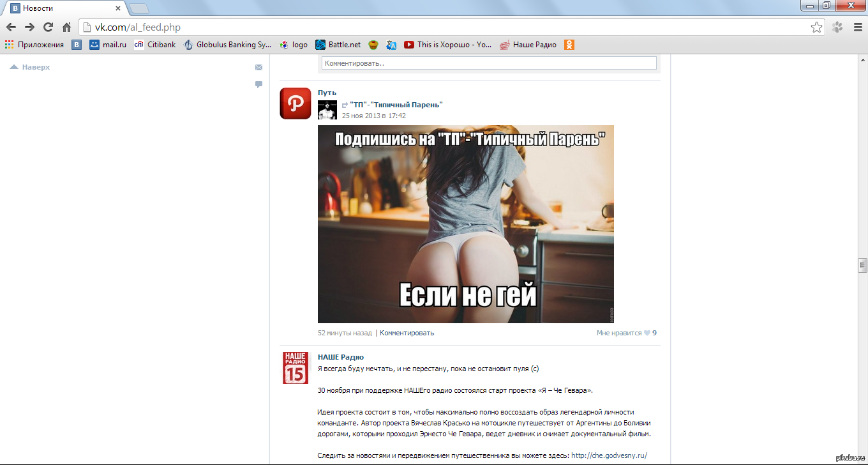This screenshot has height=465, width=868.
Task: Open the Odnoklassniki bookmark icon
Action: [x=569, y=45]
